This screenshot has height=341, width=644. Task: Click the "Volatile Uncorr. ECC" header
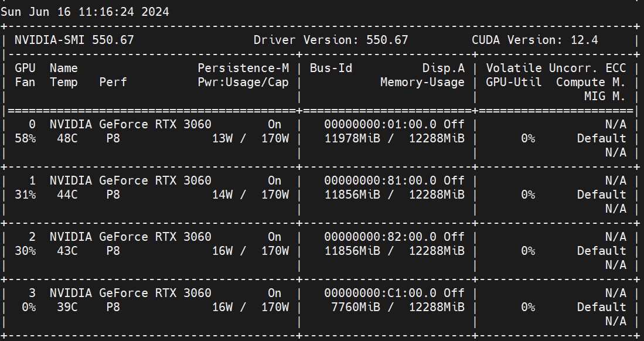556,68
